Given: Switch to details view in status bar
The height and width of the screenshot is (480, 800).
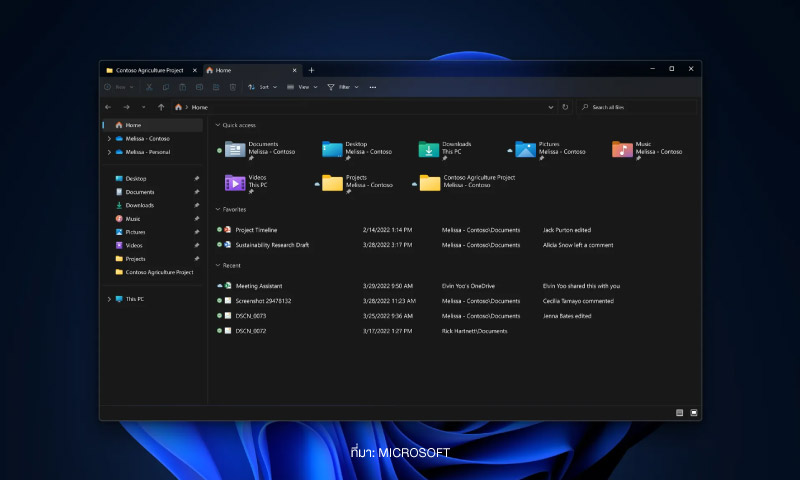Looking at the screenshot, I should [x=679, y=413].
